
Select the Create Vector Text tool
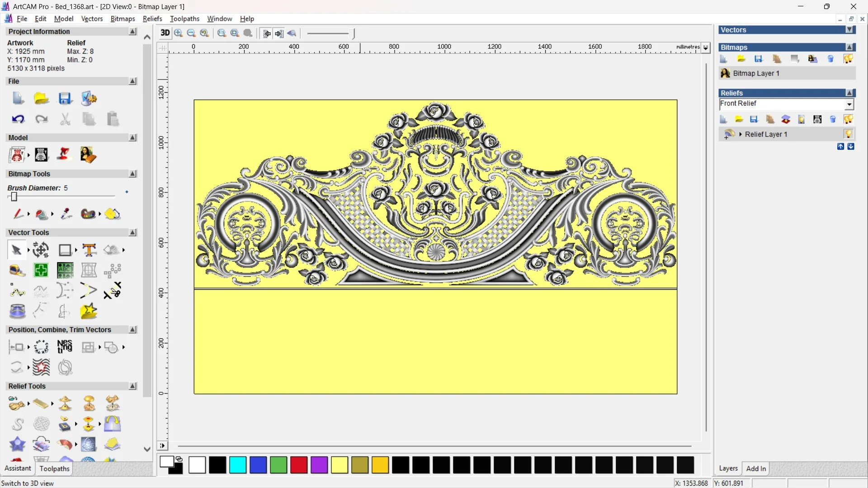pyautogui.click(x=89, y=250)
